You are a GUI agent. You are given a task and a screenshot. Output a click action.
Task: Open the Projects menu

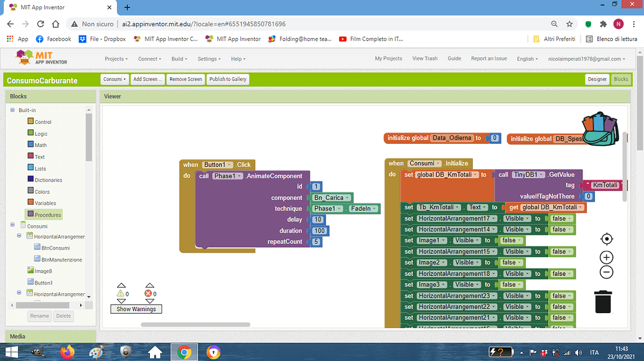pyautogui.click(x=116, y=59)
